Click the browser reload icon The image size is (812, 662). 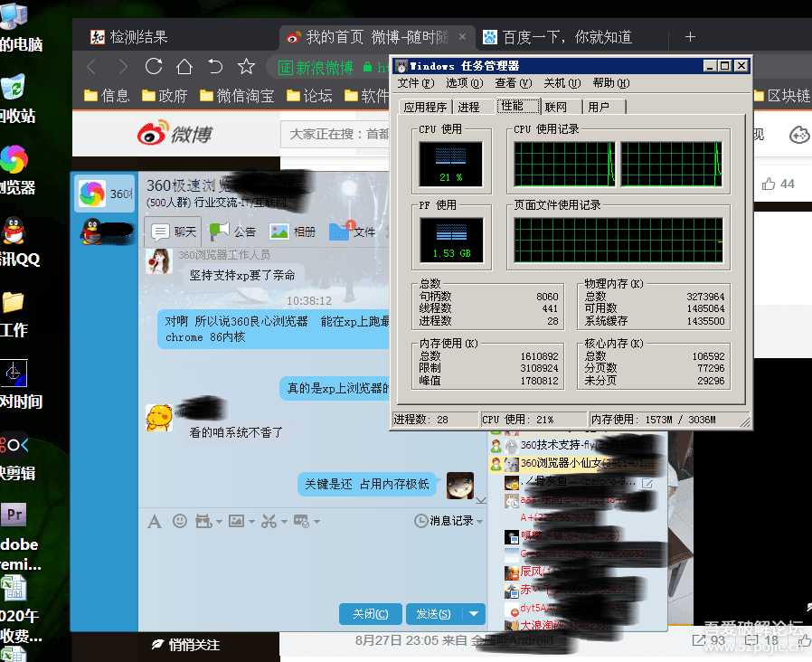coord(154,67)
